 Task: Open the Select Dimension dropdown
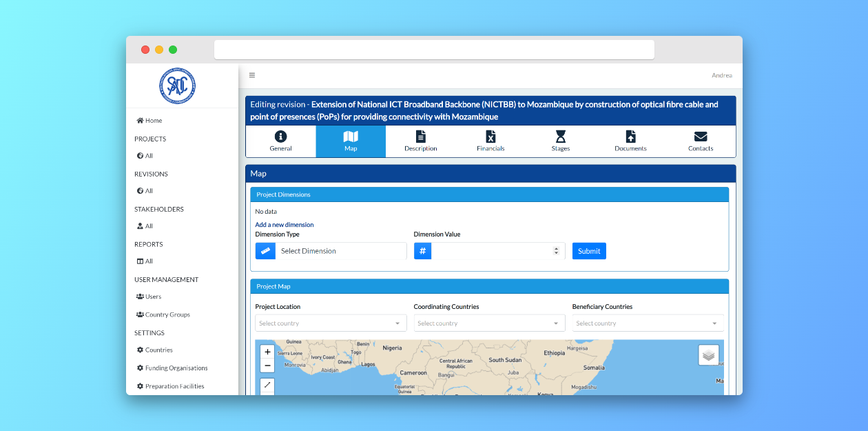(x=341, y=251)
